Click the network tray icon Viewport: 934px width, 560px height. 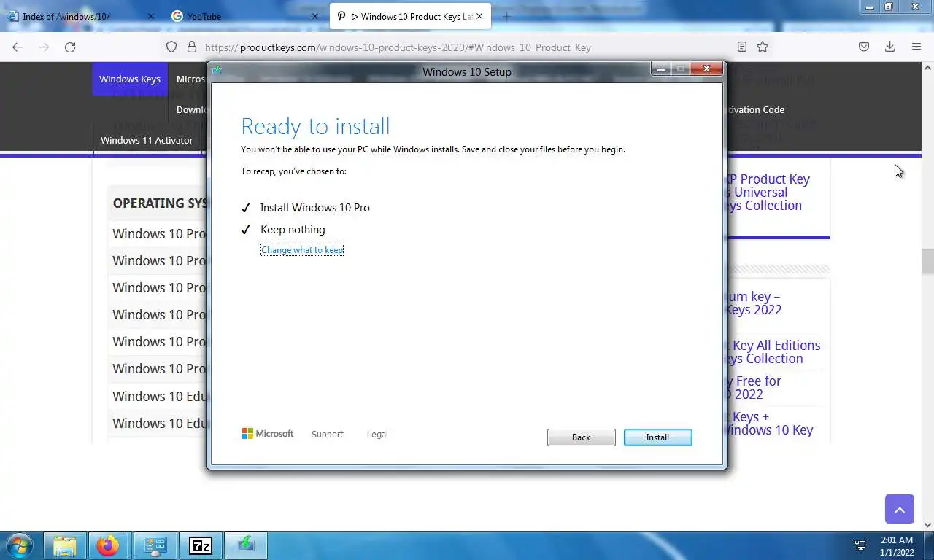(860, 545)
